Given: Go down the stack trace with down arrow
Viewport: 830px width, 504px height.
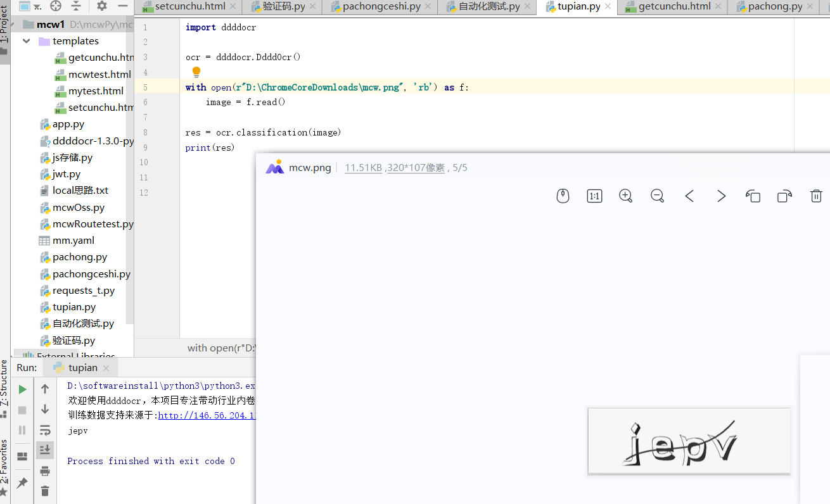Looking at the screenshot, I should [x=45, y=409].
